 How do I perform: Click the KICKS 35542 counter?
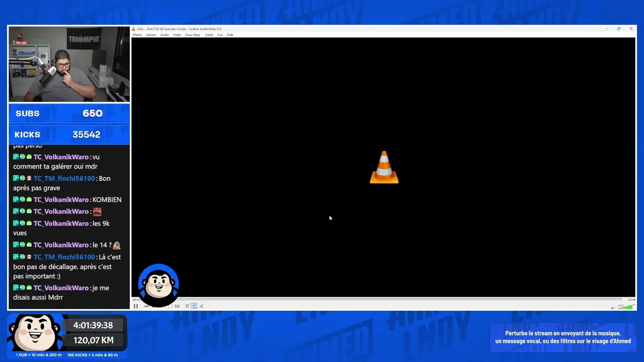69,135
